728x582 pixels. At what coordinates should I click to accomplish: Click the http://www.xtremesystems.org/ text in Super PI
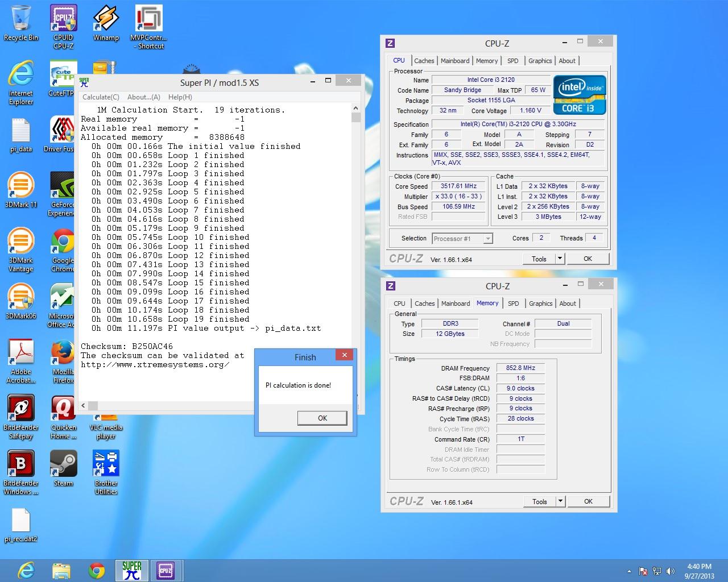(155, 364)
